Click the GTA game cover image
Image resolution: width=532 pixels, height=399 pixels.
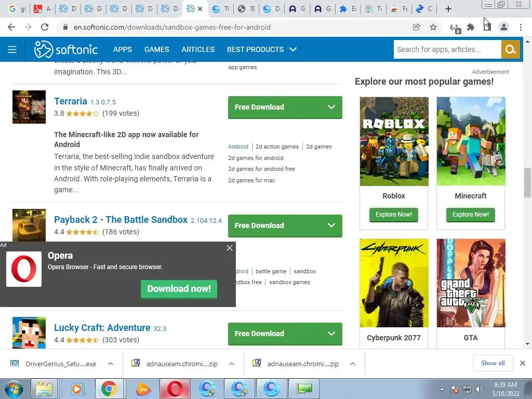[471, 283]
